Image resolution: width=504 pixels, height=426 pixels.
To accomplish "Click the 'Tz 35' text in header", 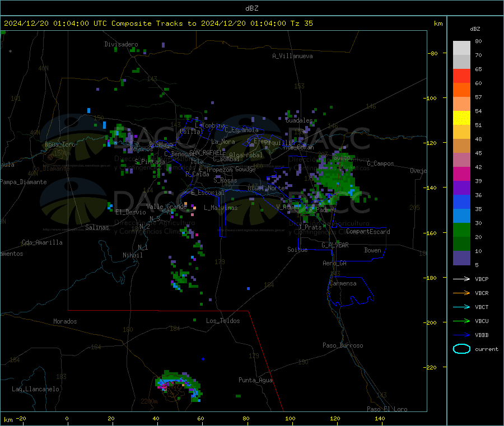I will 301,24.
